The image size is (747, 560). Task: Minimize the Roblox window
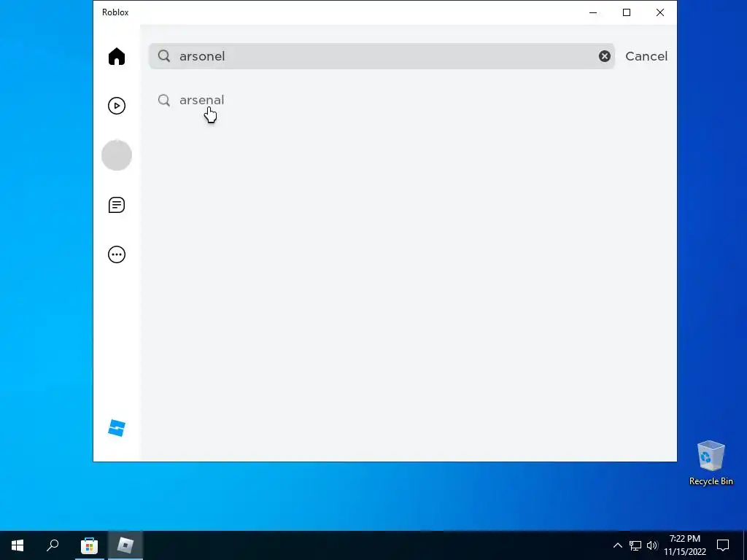point(593,12)
